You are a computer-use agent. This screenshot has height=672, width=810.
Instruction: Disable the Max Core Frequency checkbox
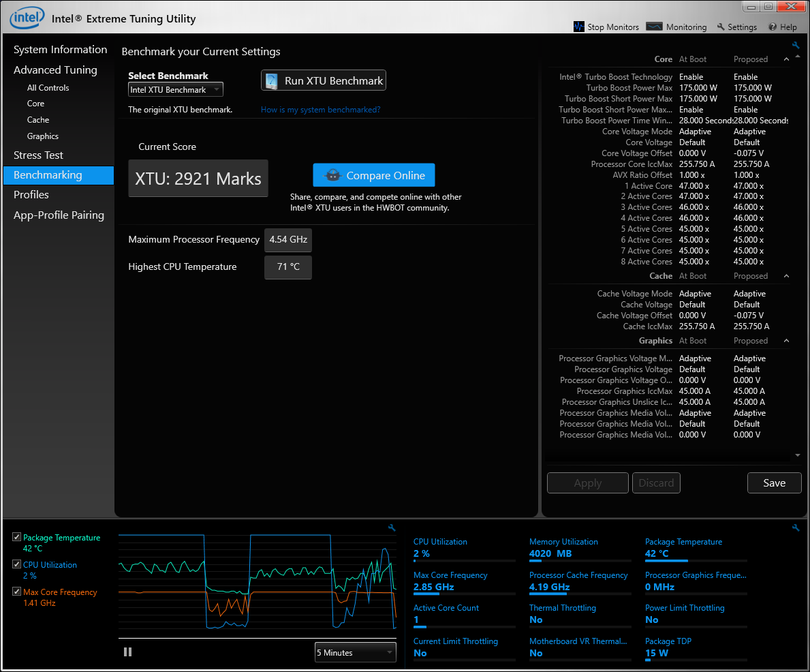pos(16,592)
